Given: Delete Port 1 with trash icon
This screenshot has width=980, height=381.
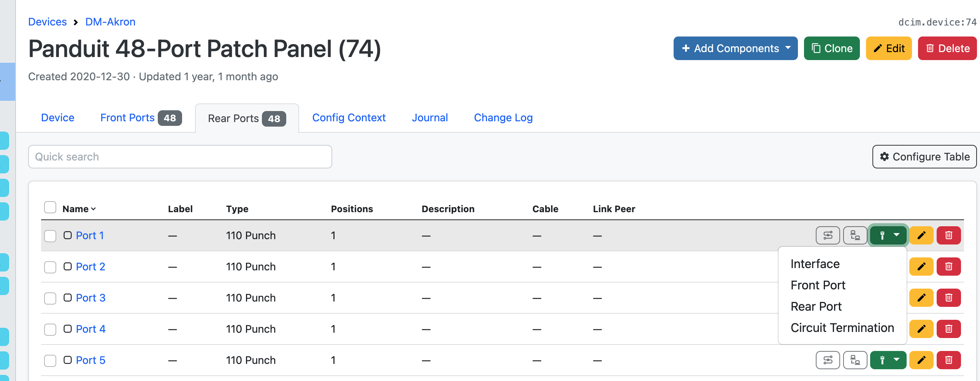Looking at the screenshot, I should [x=948, y=236].
